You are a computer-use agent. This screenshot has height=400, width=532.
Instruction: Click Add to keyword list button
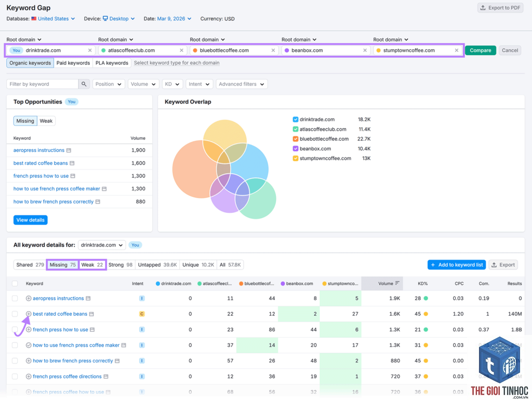(x=457, y=265)
